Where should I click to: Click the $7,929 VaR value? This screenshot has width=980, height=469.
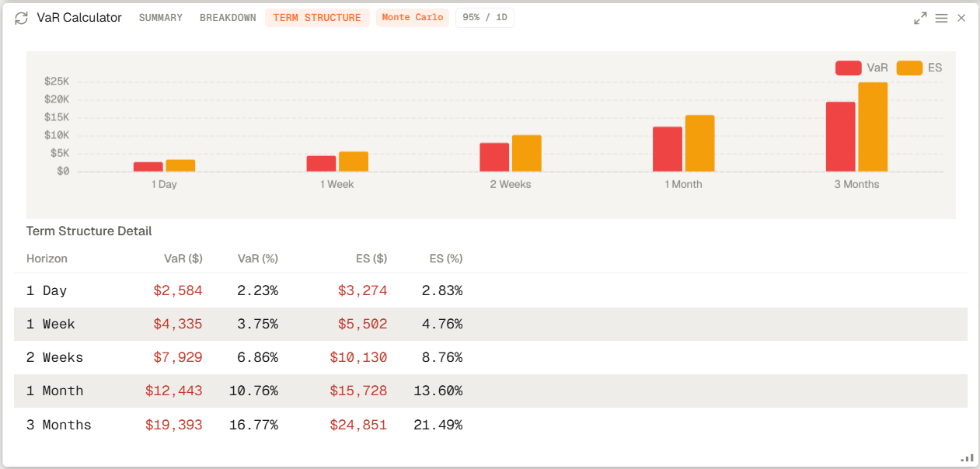[178, 357]
